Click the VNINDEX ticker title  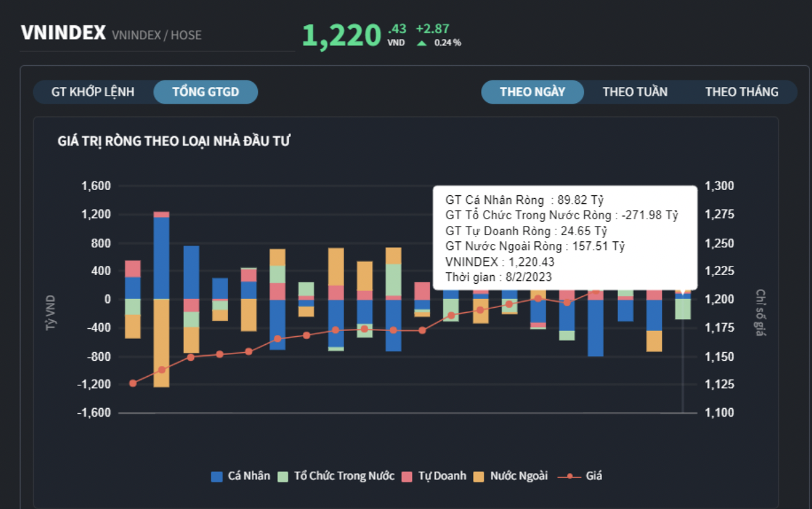(x=63, y=33)
